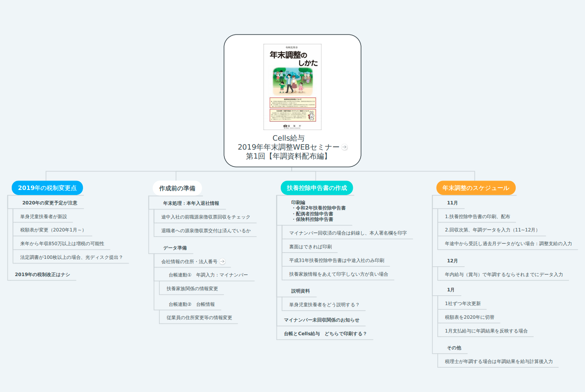Click 税額表を2020年に切替 node
This screenshot has height=392, width=585.
469,317
